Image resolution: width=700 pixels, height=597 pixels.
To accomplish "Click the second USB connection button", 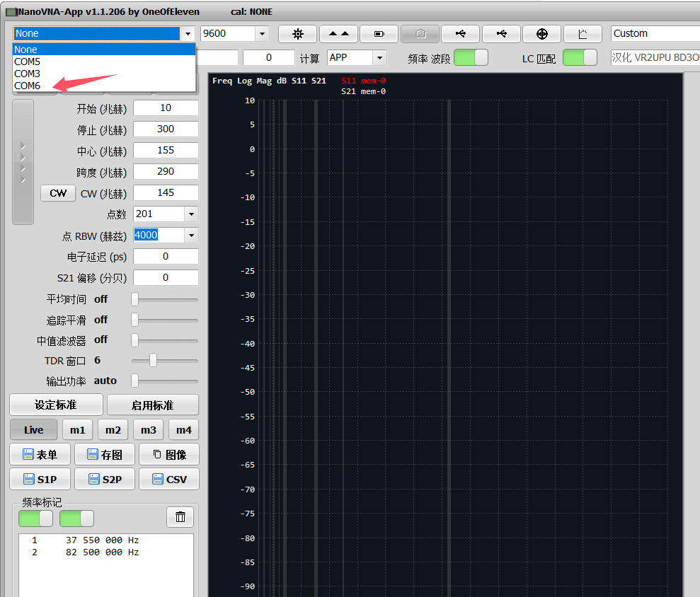I will 501,34.
